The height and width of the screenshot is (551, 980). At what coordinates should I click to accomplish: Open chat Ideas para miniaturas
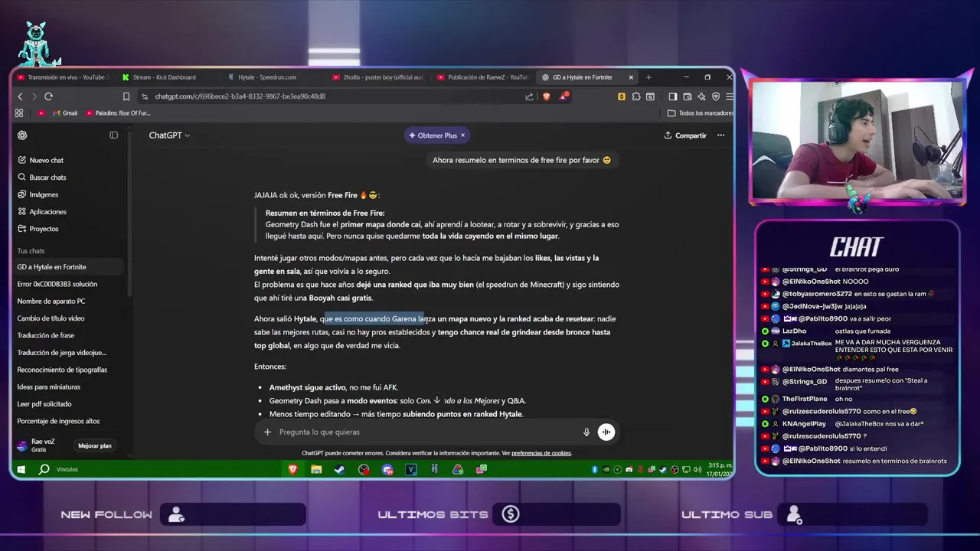click(69, 386)
